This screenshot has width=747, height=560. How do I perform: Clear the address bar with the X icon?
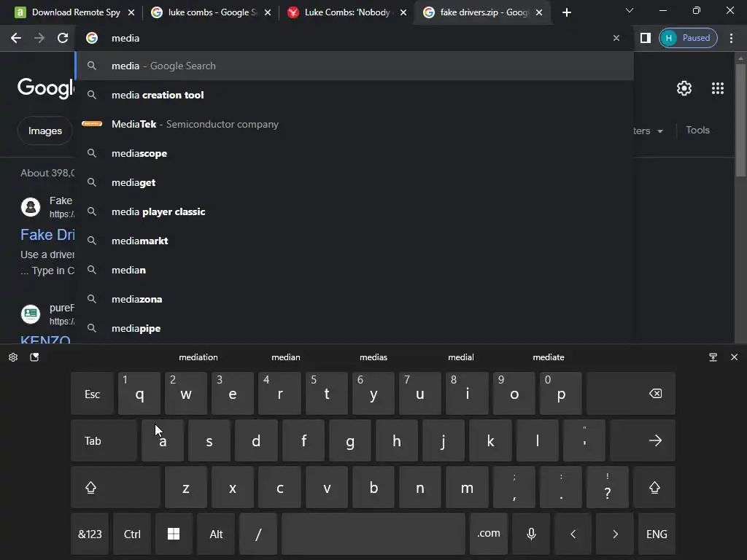(x=616, y=38)
